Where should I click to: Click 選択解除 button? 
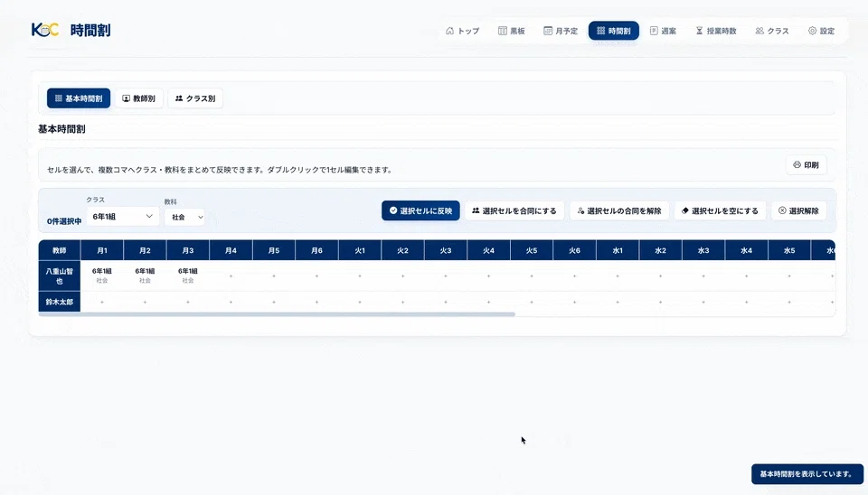point(798,210)
